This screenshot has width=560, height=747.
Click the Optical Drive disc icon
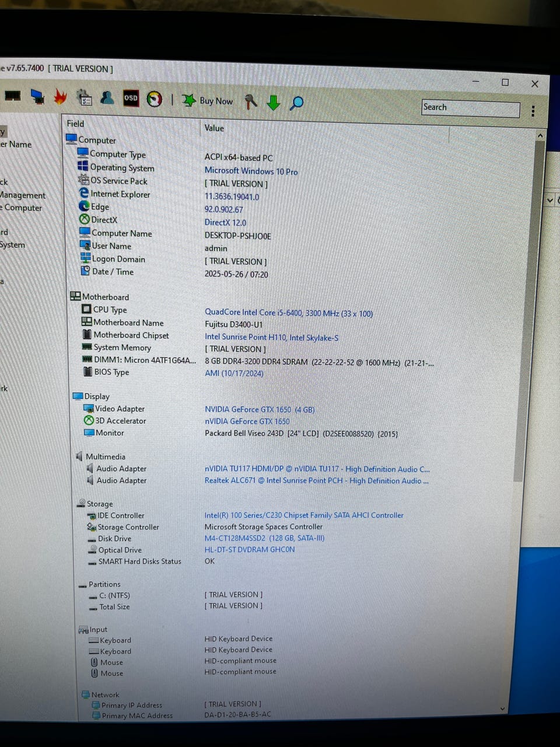pyautogui.click(x=93, y=549)
